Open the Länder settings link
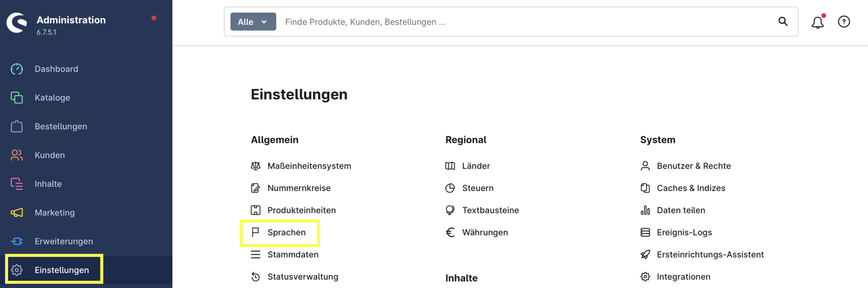Image resolution: width=868 pixels, height=288 pixels. 476,166
